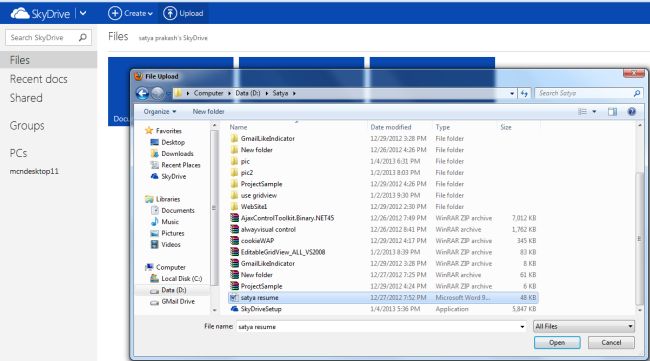Click the SkyDrive search magnifier icon
Screen dimensions: 650x361
[x=82, y=37]
